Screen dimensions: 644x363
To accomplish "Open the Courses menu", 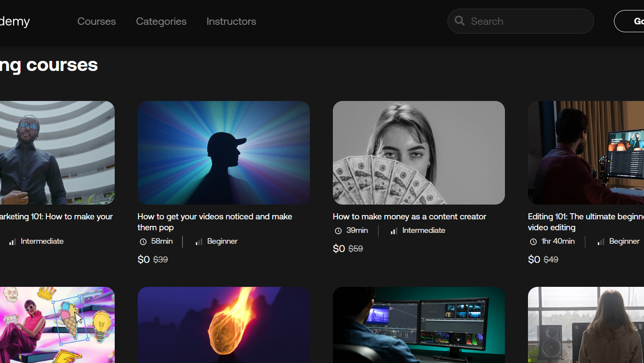I will point(96,21).
